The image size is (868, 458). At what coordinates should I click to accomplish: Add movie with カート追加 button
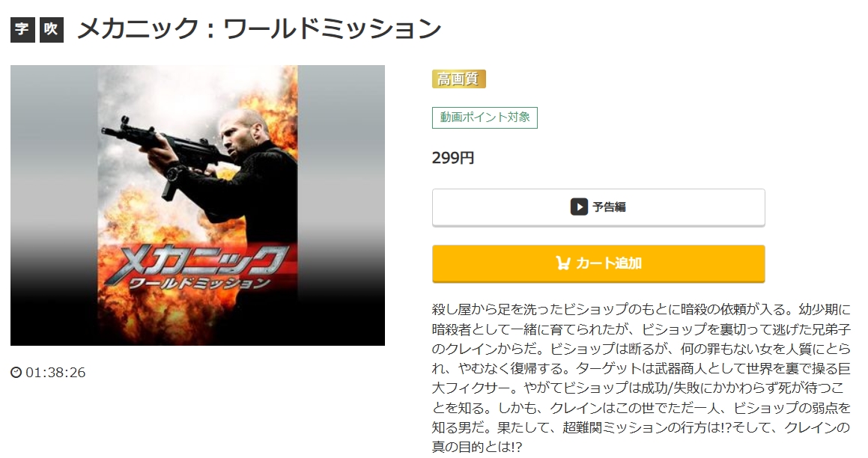pos(598,264)
